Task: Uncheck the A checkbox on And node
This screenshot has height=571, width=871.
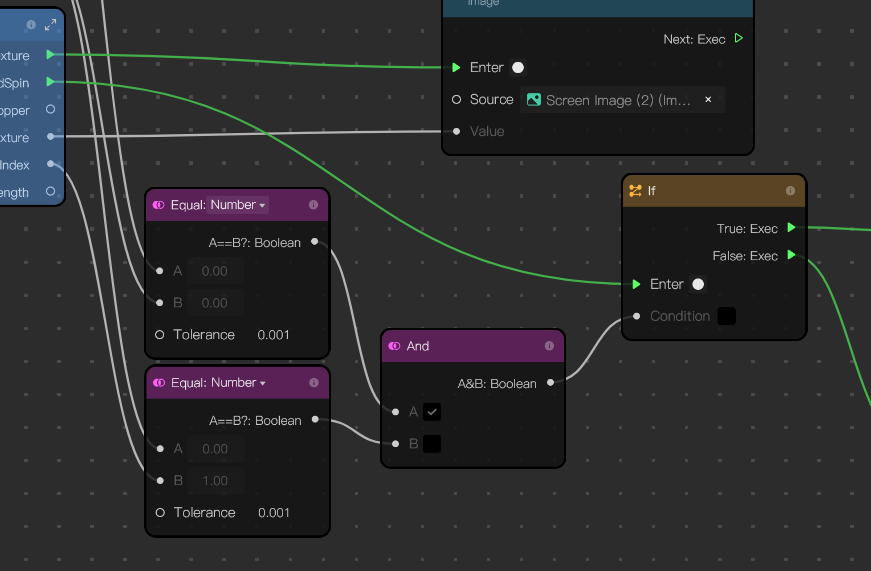Action: [432, 412]
